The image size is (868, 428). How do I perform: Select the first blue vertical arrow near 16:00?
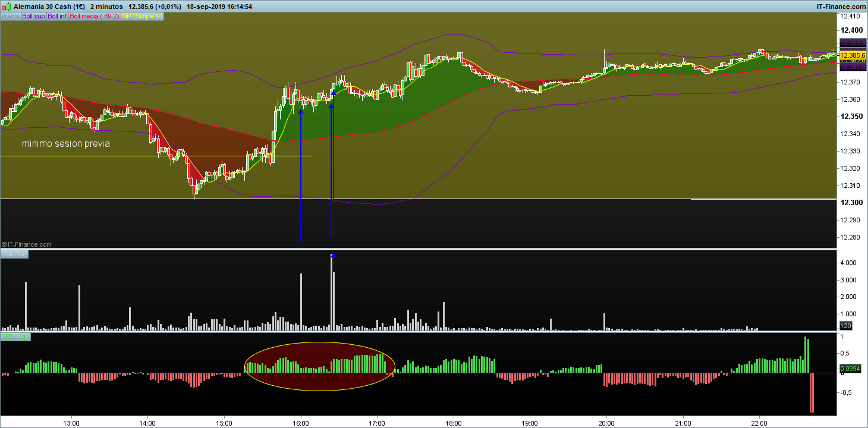click(301, 175)
